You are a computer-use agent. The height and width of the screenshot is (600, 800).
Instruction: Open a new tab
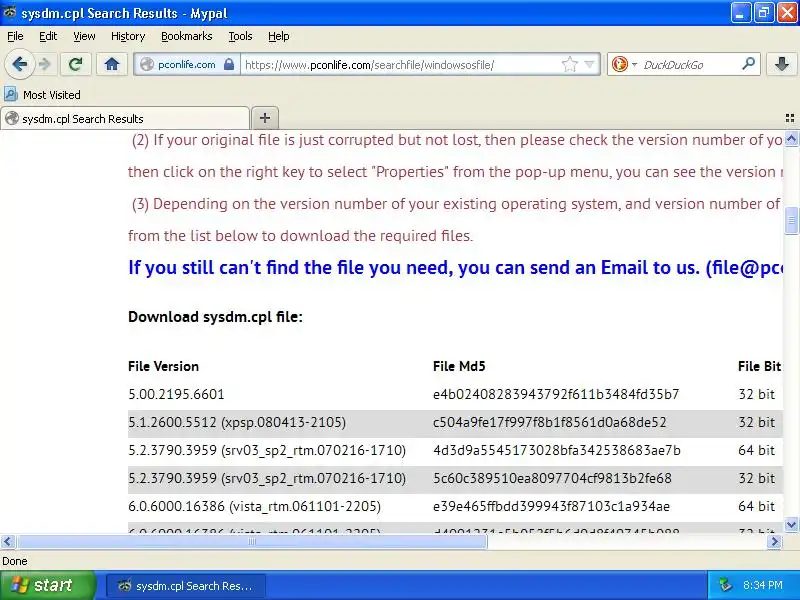pyautogui.click(x=264, y=118)
